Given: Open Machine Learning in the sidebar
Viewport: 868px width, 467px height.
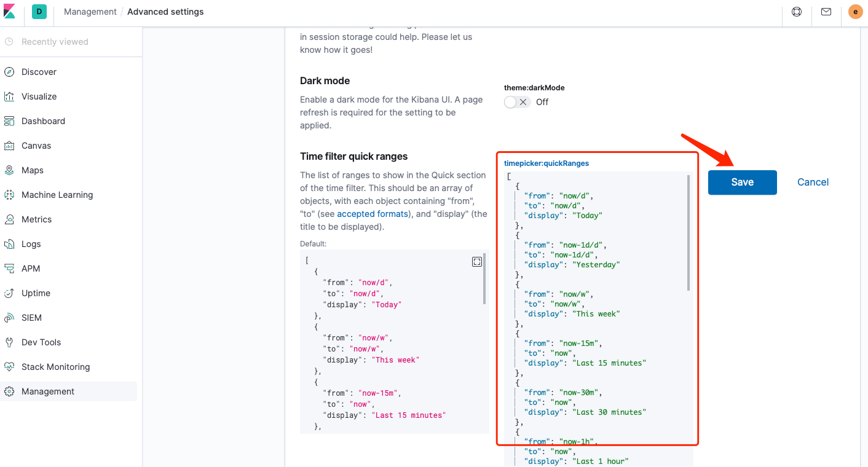Looking at the screenshot, I should (57, 195).
